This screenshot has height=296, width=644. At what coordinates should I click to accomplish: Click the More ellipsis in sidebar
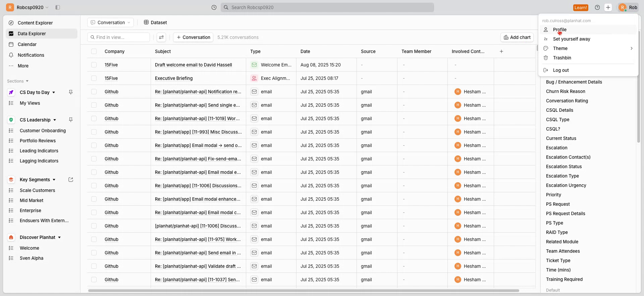click(x=11, y=66)
